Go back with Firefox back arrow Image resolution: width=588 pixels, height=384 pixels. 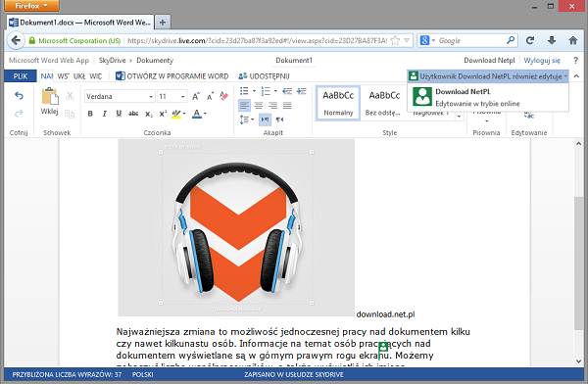tap(16, 40)
